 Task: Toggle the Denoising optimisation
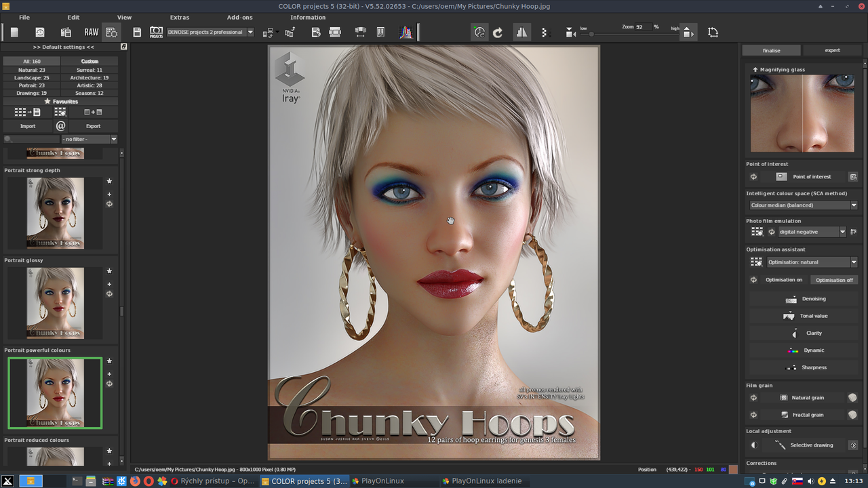point(805,299)
